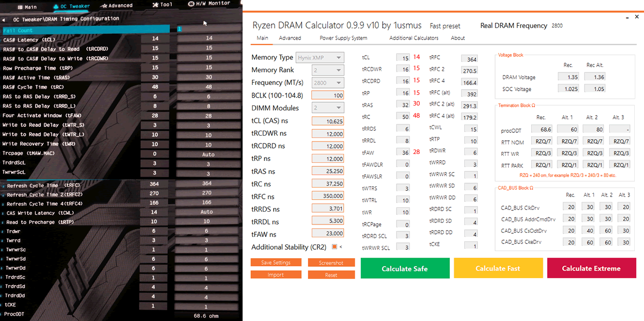Click the DRAM Voltage Rec. value 1.35
Image resolution: width=644 pixels, height=321 pixels.
[568, 77]
